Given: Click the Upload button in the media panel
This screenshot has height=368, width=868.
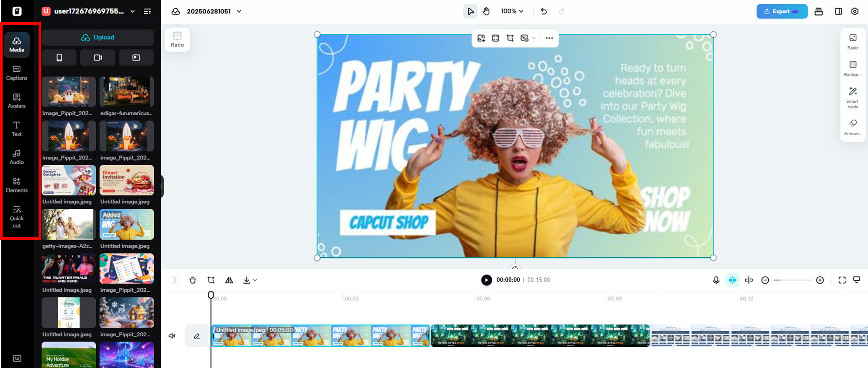Looking at the screenshot, I should 98,38.
